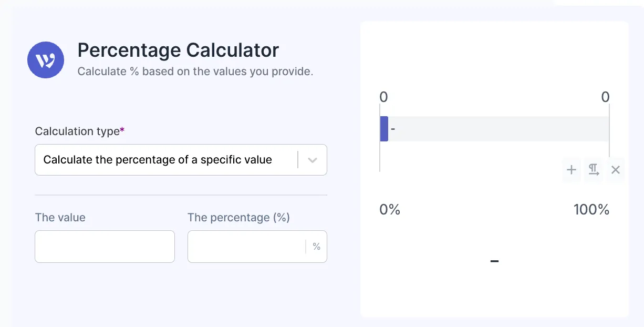This screenshot has height=327, width=644.
Task: Click the plus icon below the progress bar
Action: [x=571, y=170]
